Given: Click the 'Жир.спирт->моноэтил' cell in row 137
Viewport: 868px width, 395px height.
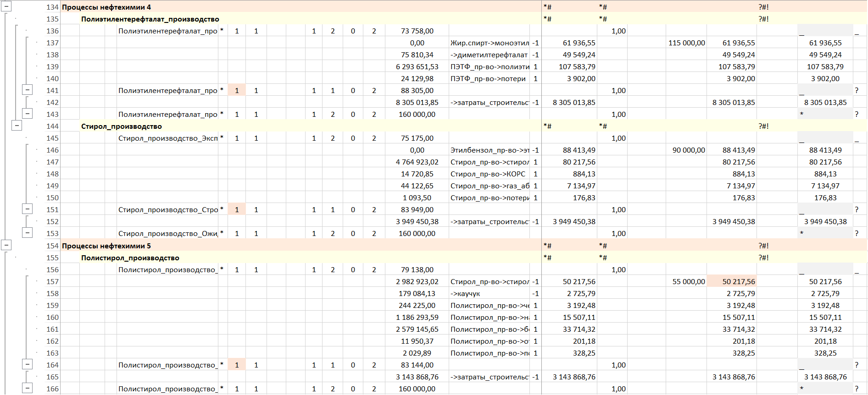Looking at the screenshot, I should click(489, 43).
